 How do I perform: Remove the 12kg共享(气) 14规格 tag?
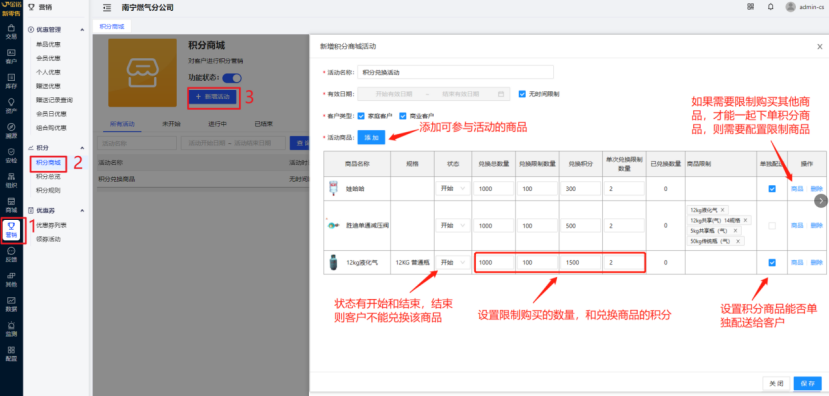pyautogui.click(x=745, y=220)
